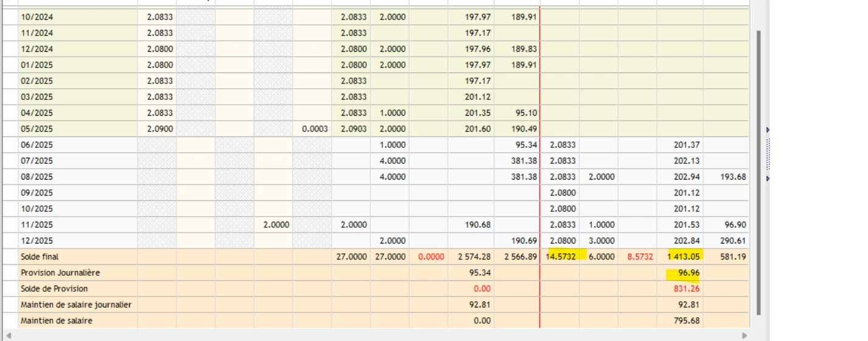This screenshot has width=868, height=341.
Task: Click the dotted splitter handle beside the table
Action: coord(768,154)
